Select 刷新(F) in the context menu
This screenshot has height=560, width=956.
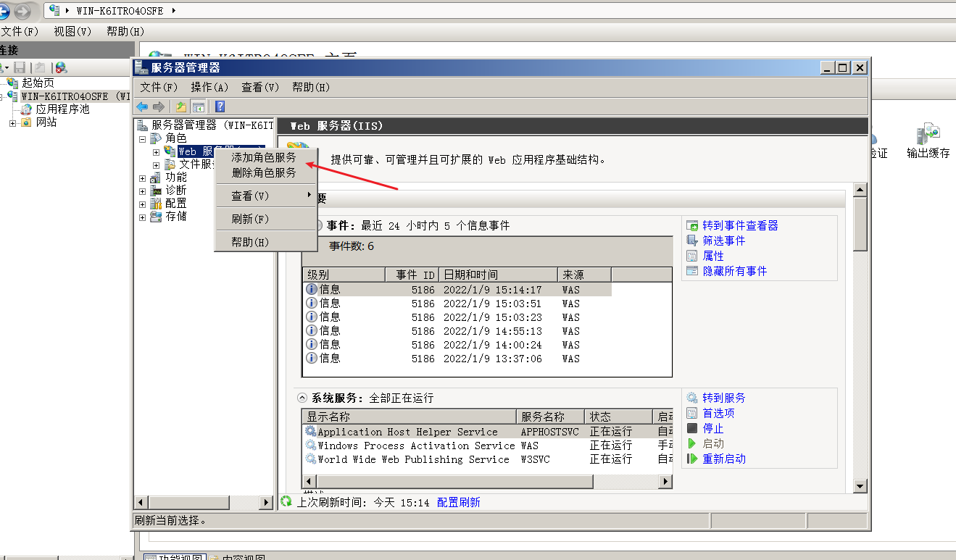pyautogui.click(x=265, y=219)
